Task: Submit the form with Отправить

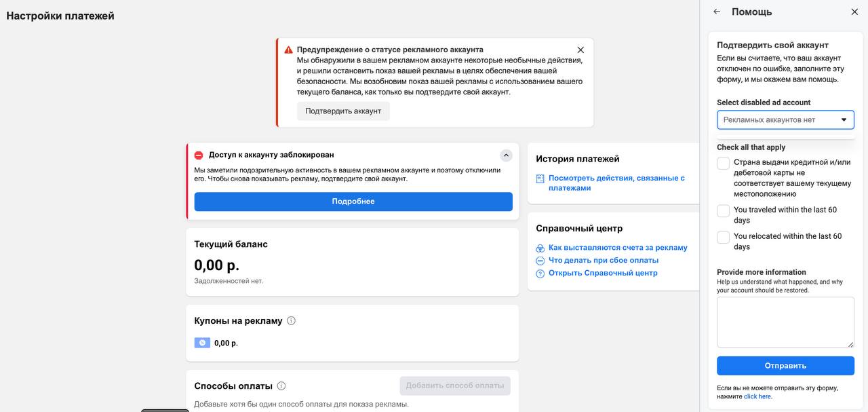Action: click(785, 366)
